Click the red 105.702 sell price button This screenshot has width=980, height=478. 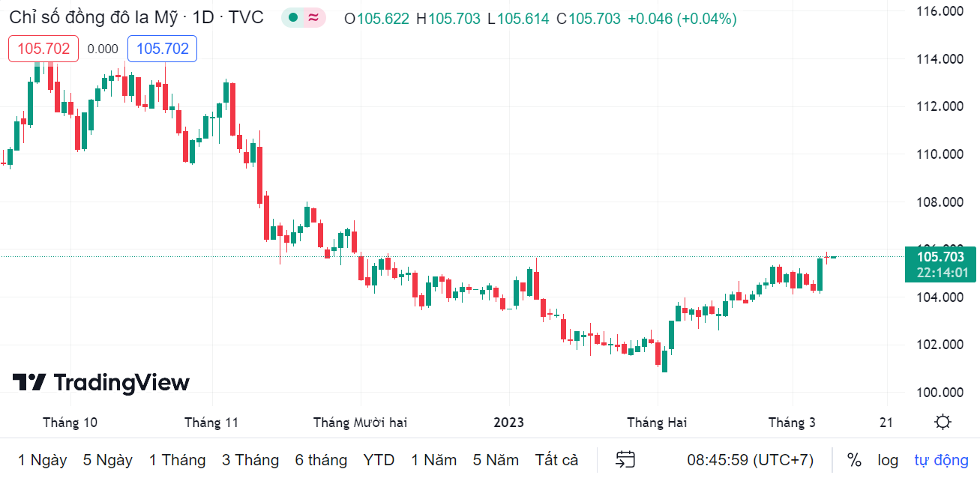pyautogui.click(x=43, y=49)
